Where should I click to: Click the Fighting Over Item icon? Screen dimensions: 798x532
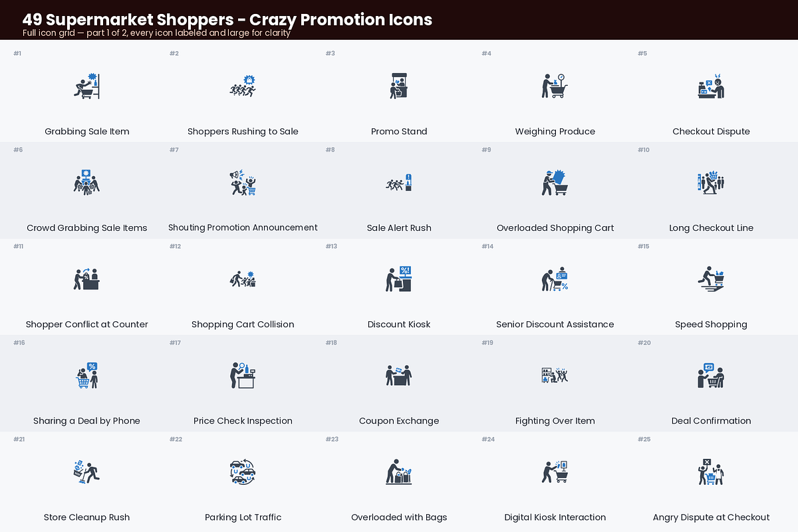point(555,376)
